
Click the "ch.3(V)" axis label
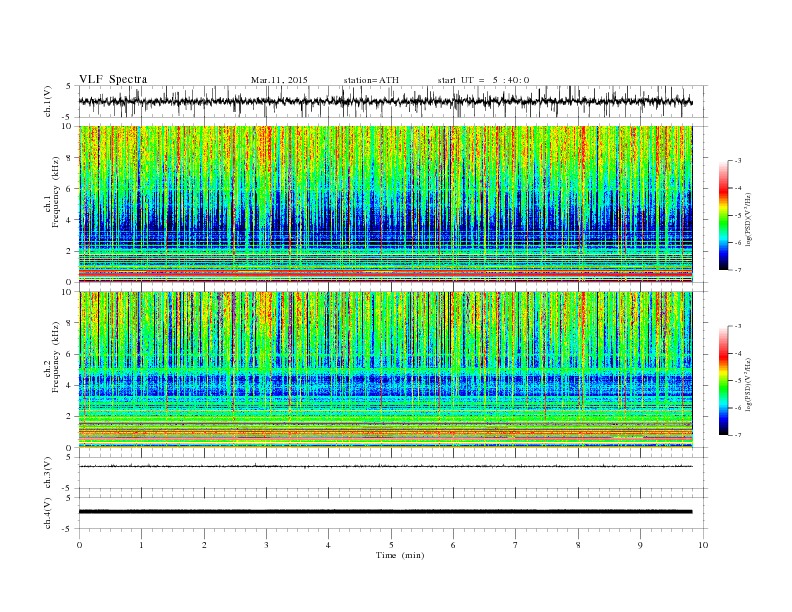48,473
